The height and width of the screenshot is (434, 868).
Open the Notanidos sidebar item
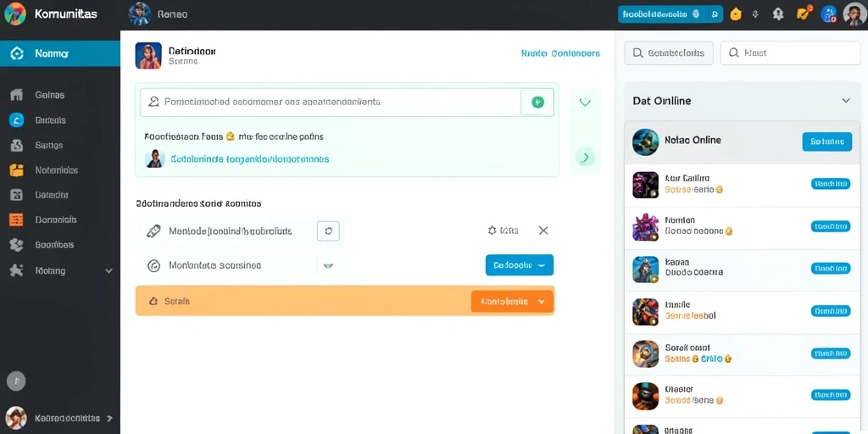pyautogui.click(x=57, y=170)
